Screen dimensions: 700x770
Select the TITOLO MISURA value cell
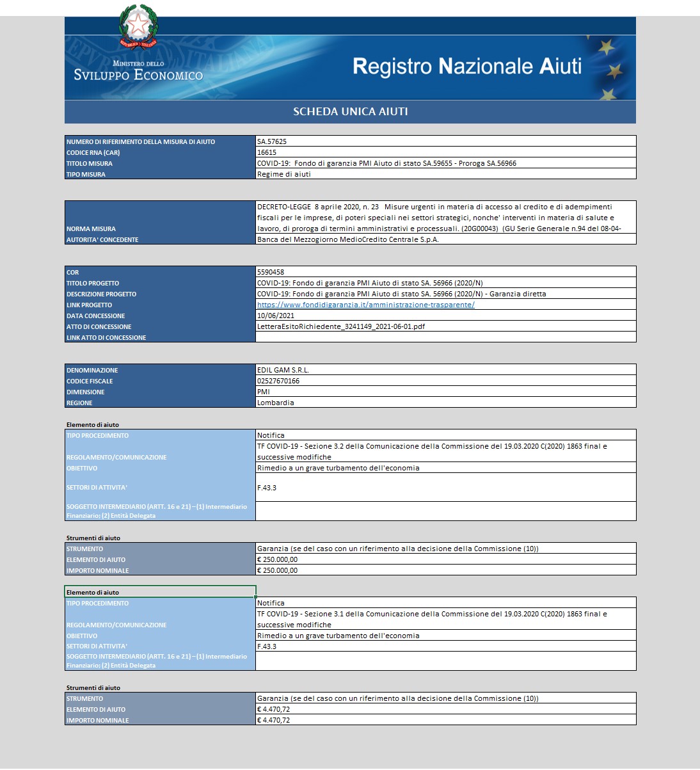[446, 163]
